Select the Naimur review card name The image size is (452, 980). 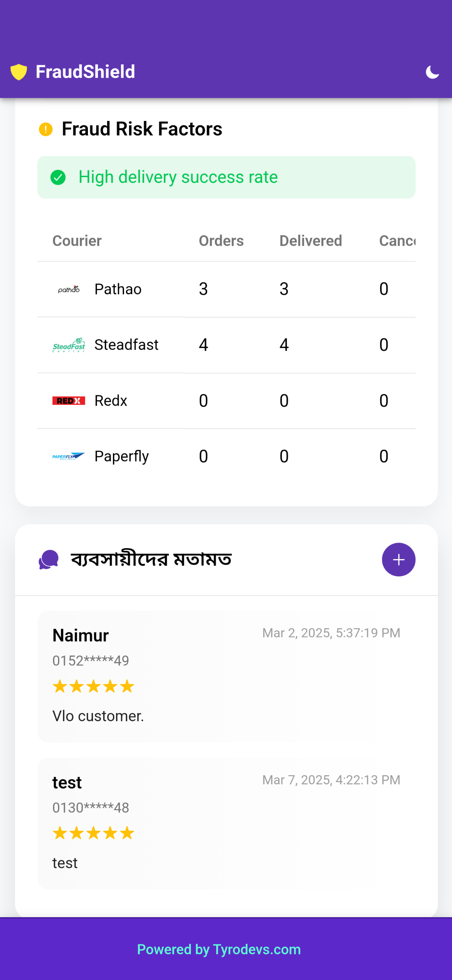coord(80,635)
